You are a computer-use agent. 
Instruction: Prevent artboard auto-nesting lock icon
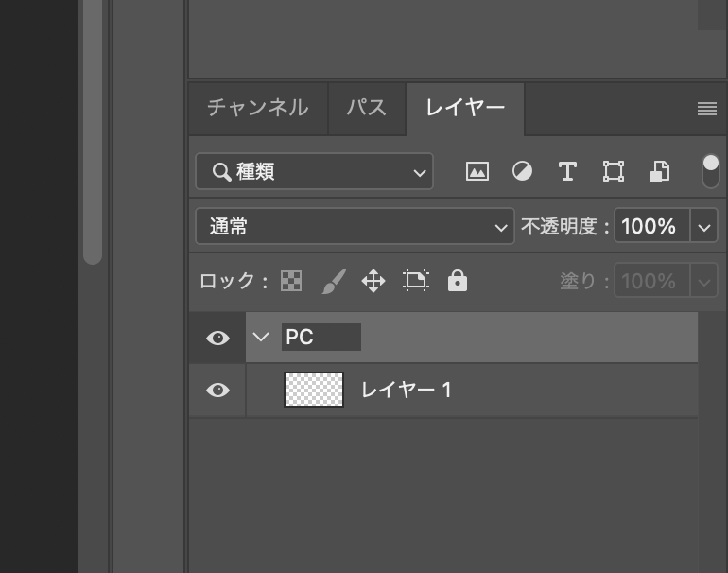click(415, 281)
